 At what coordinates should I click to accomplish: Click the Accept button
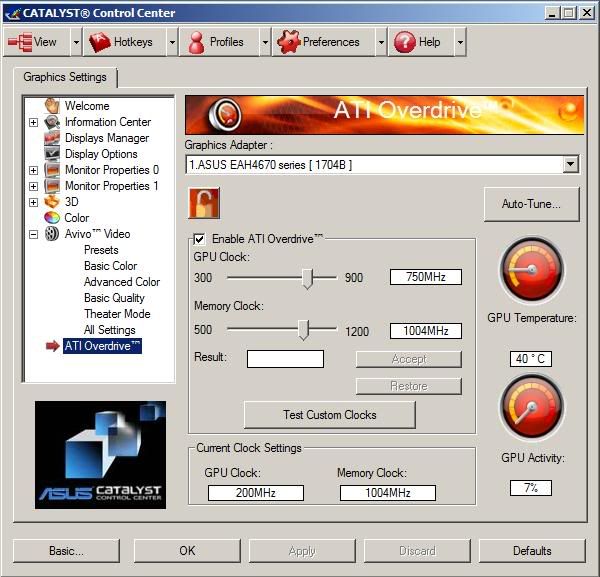click(409, 359)
